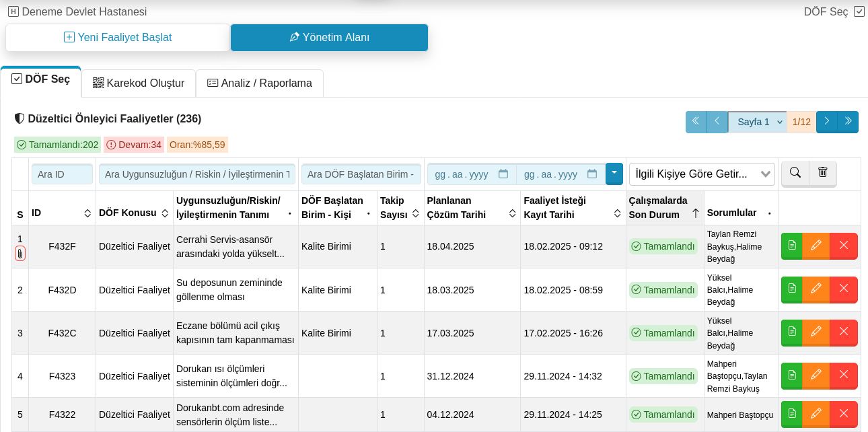Click the search magnifier icon button
The width and height of the screenshot is (868, 432).
click(x=795, y=173)
